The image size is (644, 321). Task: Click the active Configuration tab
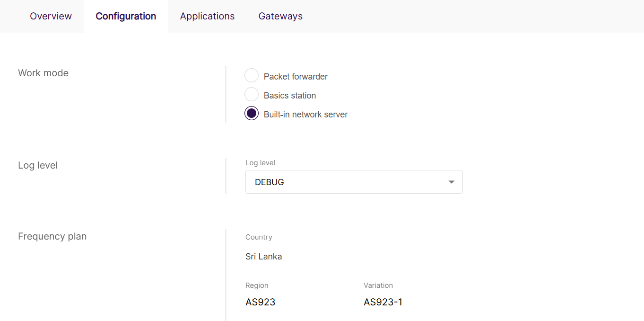(x=126, y=16)
